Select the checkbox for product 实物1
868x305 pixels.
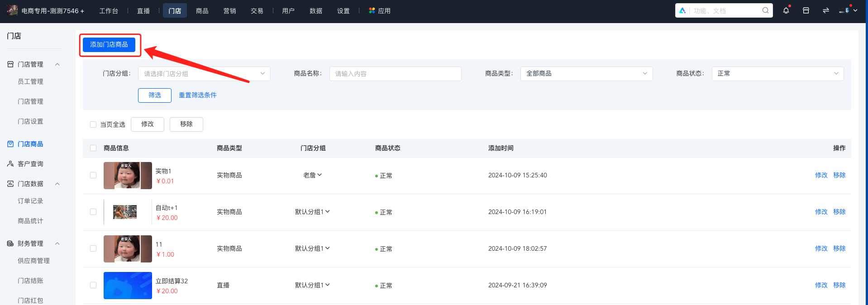coord(93,175)
